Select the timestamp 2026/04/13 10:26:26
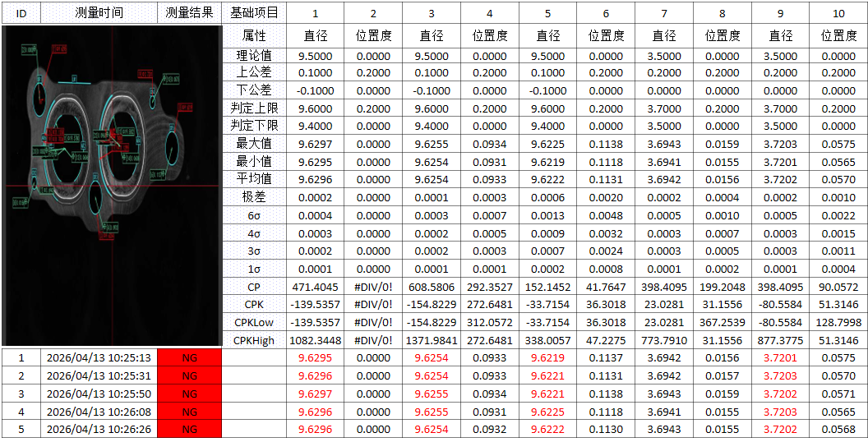 tap(99, 429)
